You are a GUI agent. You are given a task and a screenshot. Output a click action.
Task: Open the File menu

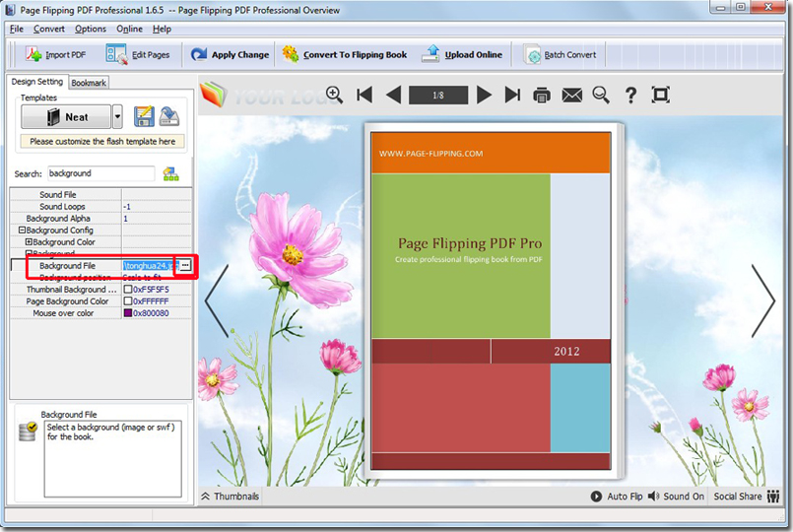pyautogui.click(x=16, y=29)
